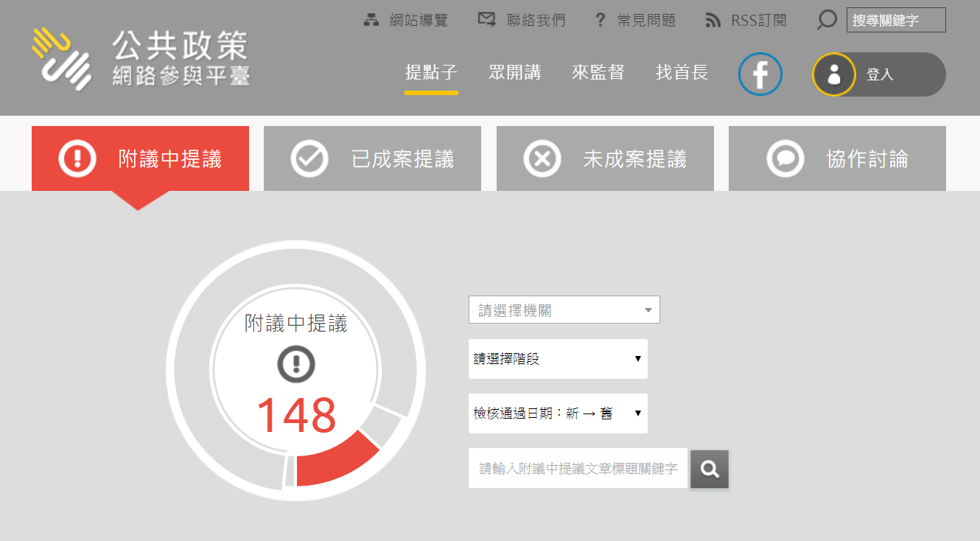Show the 未成案提議 tab
Viewport: 980px width, 541px height.
tap(605, 158)
